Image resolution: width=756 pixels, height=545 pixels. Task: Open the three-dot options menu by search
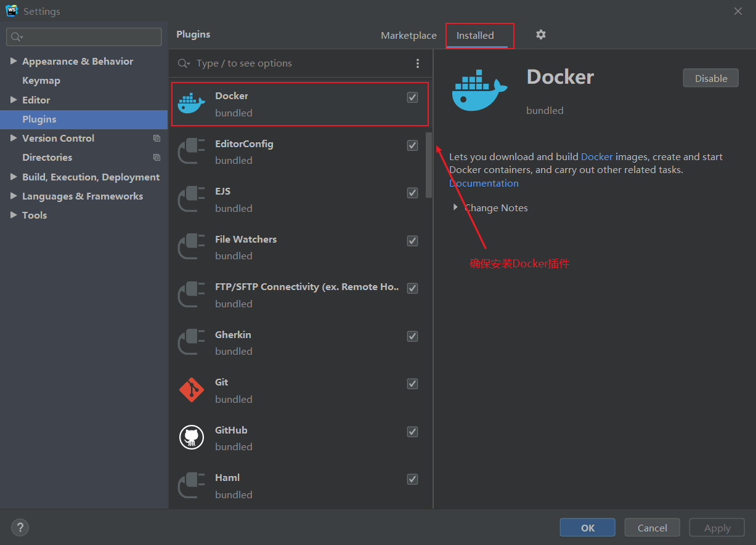pyautogui.click(x=418, y=63)
